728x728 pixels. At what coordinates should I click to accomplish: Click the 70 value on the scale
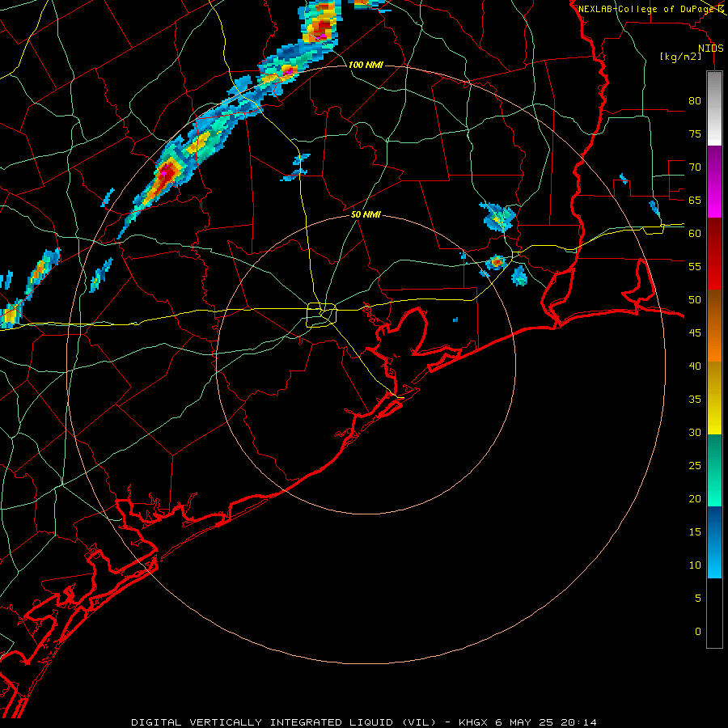pyautogui.click(x=695, y=167)
